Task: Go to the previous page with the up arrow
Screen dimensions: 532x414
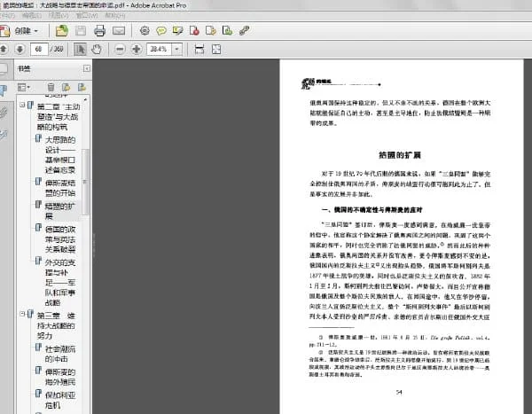Action: pos(4,50)
